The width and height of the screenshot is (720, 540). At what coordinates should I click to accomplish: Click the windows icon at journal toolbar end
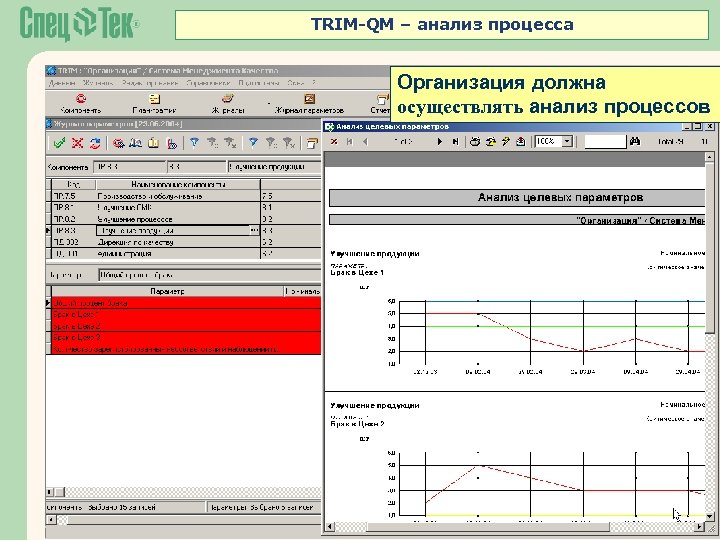tap(312, 143)
